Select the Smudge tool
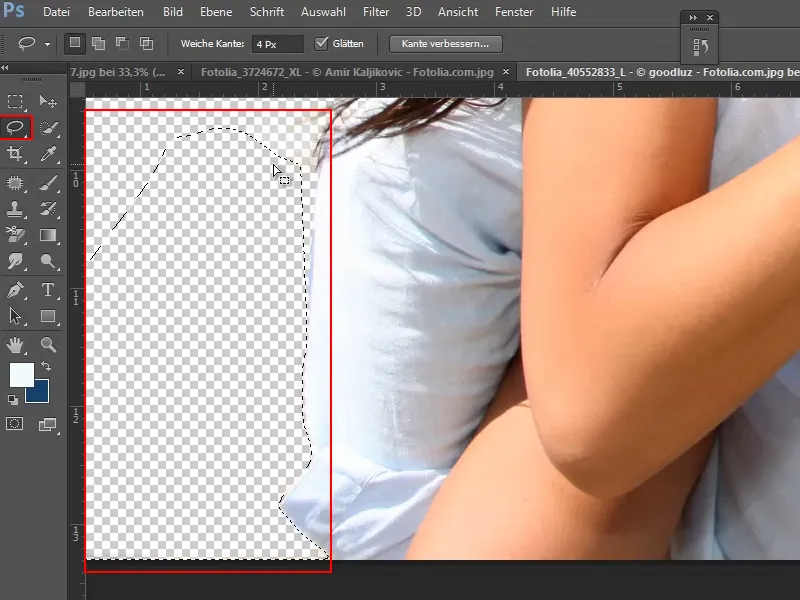The height and width of the screenshot is (600, 800). [x=15, y=261]
